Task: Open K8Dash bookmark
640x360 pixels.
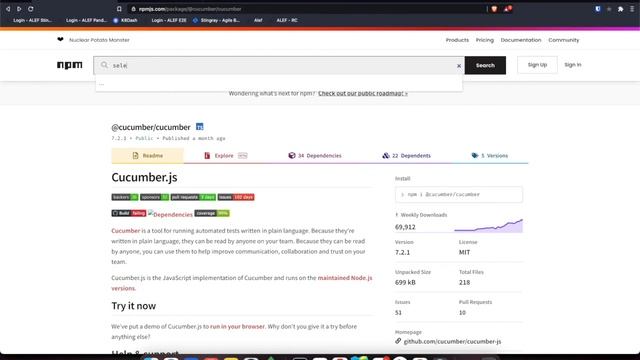Action: click(x=125, y=20)
